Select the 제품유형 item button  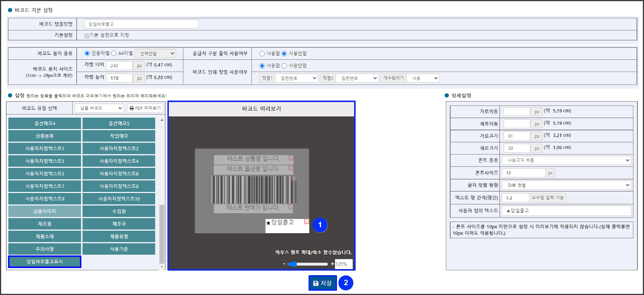[x=119, y=237]
